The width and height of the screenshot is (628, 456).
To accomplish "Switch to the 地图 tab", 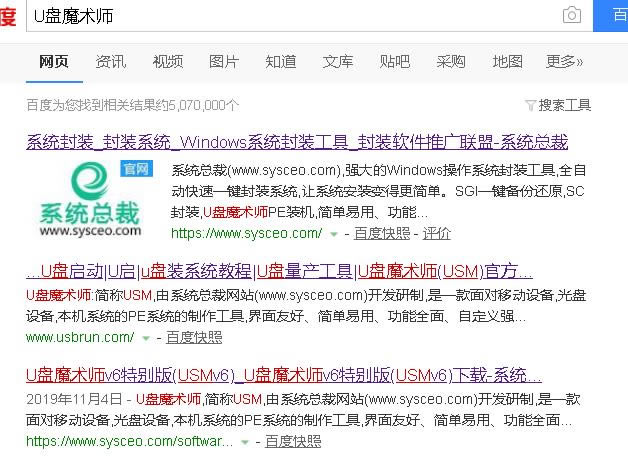I will pyautogui.click(x=507, y=62).
